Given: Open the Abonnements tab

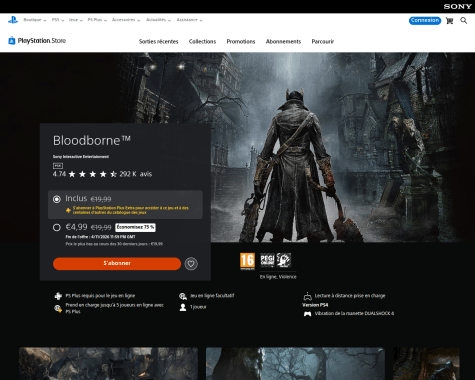Looking at the screenshot, I should [x=283, y=42].
